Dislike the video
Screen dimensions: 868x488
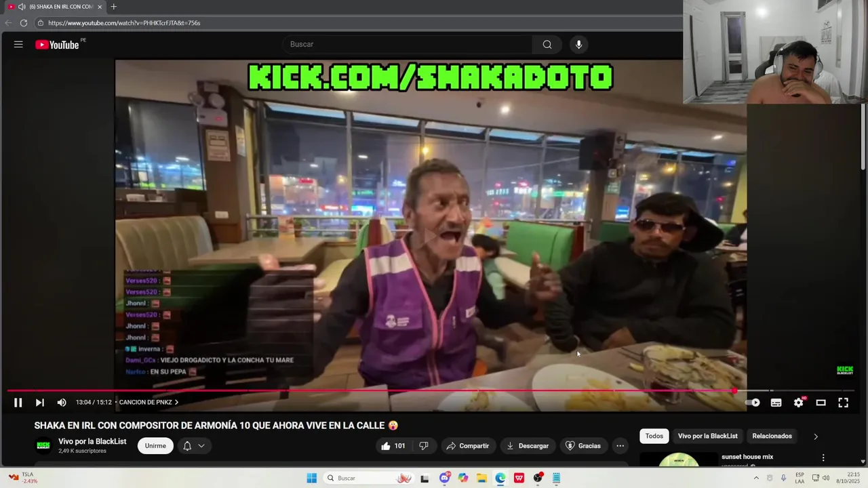tap(424, 446)
